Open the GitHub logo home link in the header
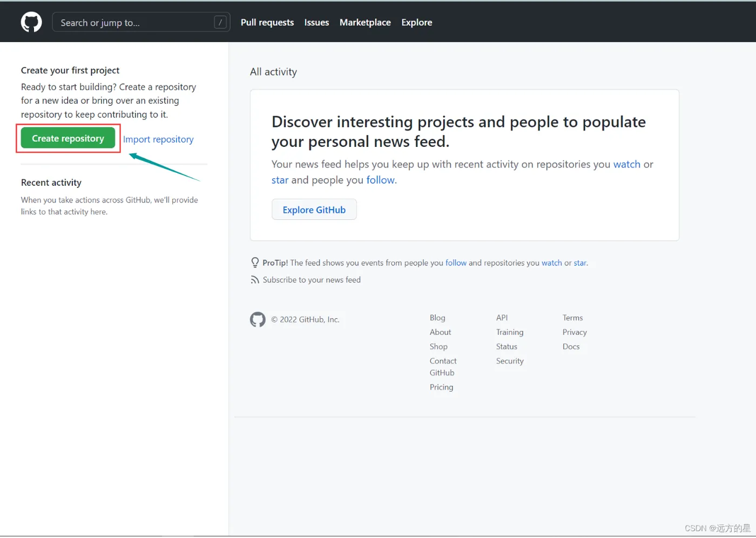Viewport: 756px width, 538px height. pos(31,22)
